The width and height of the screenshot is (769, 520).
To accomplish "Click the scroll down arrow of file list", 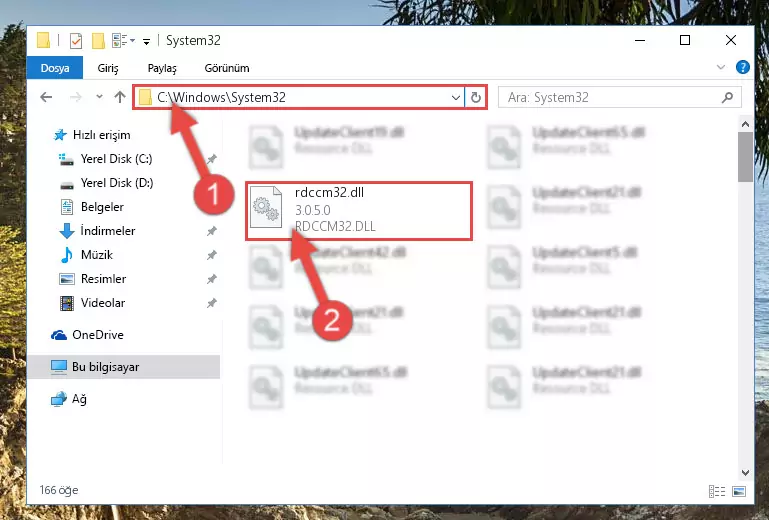I will point(745,472).
